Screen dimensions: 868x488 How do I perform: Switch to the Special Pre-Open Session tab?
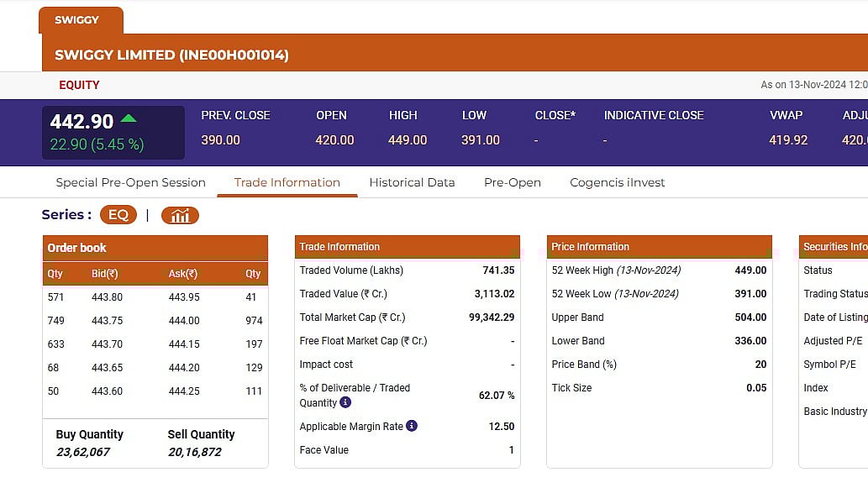130,182
